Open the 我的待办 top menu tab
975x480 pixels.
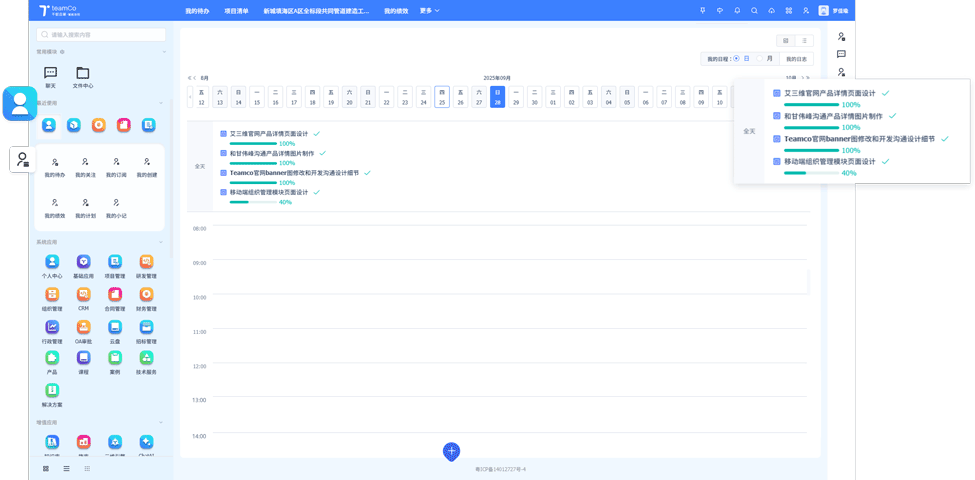(197, 11)
